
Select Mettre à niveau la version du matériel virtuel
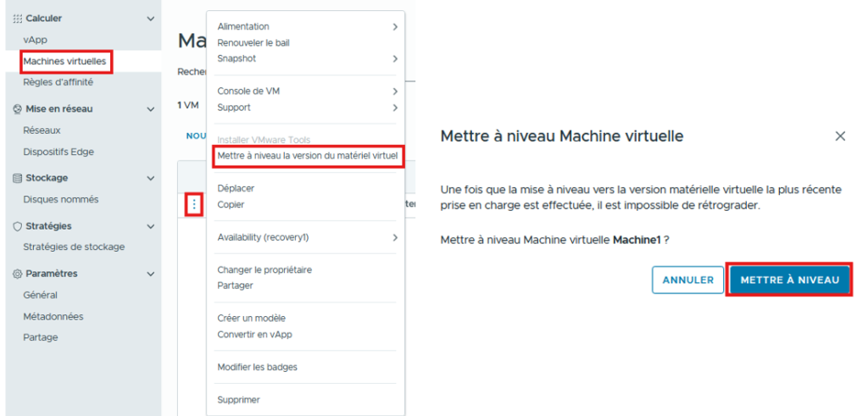click(x=307, y=156)
